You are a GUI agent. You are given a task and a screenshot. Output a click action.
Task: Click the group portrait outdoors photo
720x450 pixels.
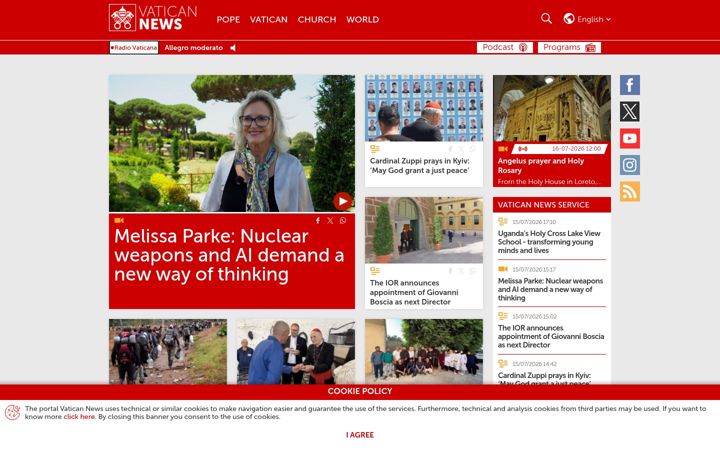[424, 352]
